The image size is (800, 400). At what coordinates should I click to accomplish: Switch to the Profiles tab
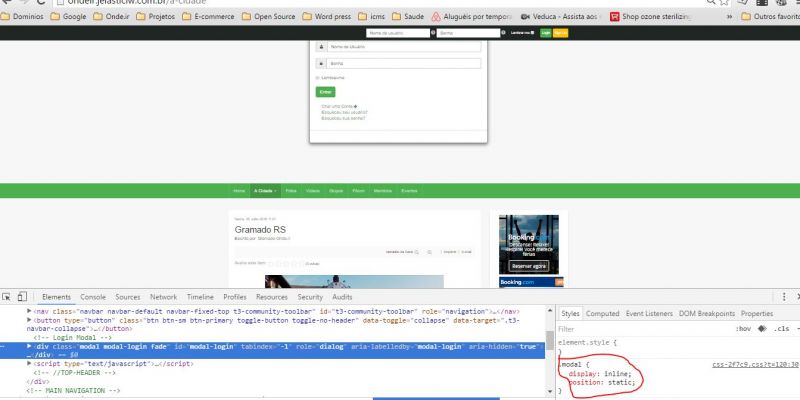235,297
